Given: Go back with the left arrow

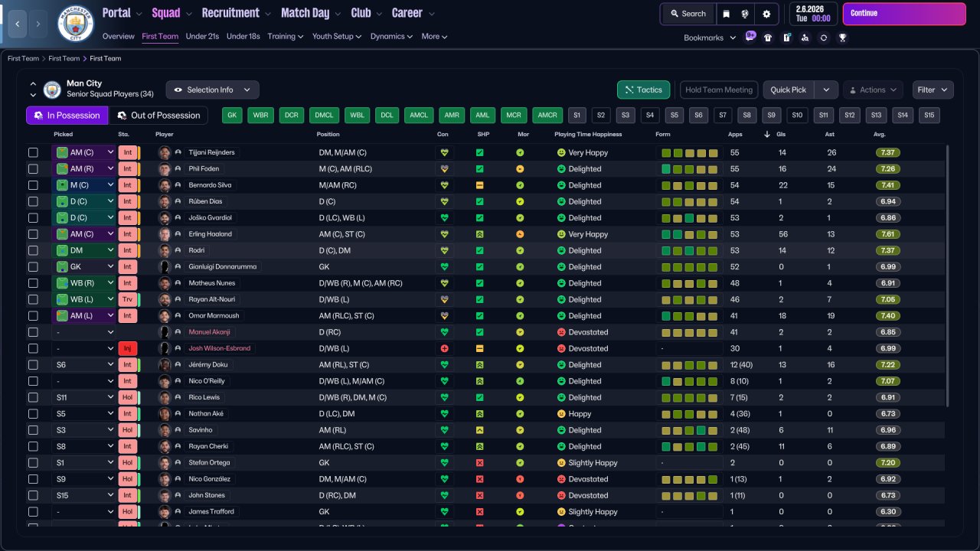Looking at the screenshot, I should tap(18, 24).
